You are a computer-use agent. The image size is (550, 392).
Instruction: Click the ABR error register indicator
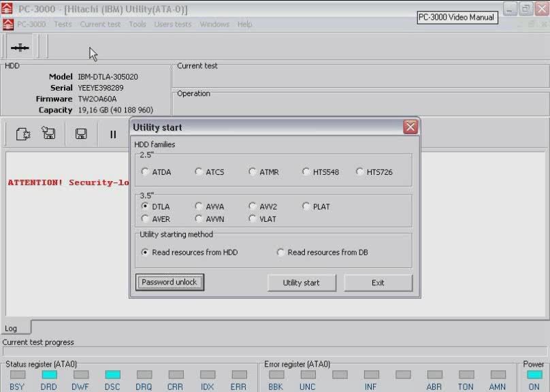(434, 375)
